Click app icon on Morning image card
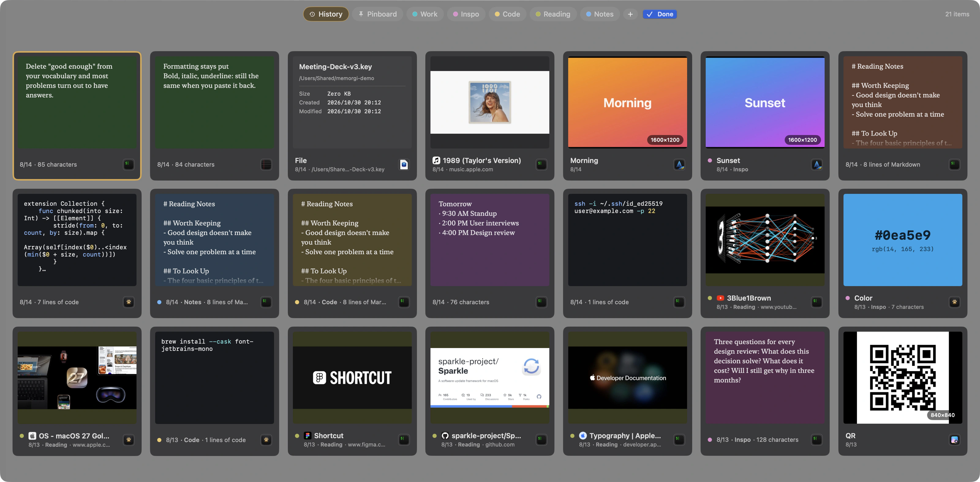 coord(680,164)
